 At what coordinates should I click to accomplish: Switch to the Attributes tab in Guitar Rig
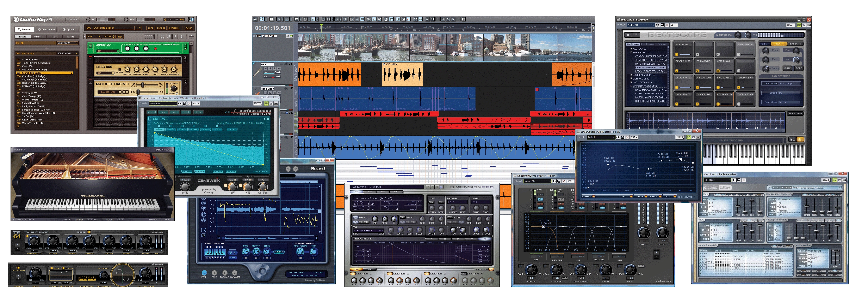click(x=39, y=37)
